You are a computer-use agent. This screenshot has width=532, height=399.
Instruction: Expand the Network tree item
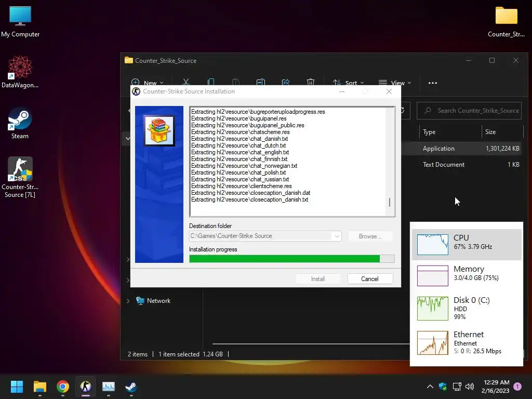pos(128,301)
